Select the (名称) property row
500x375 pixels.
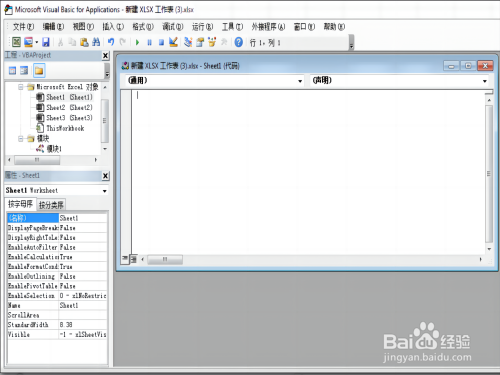pyautogui.click(x=57, y=218)
